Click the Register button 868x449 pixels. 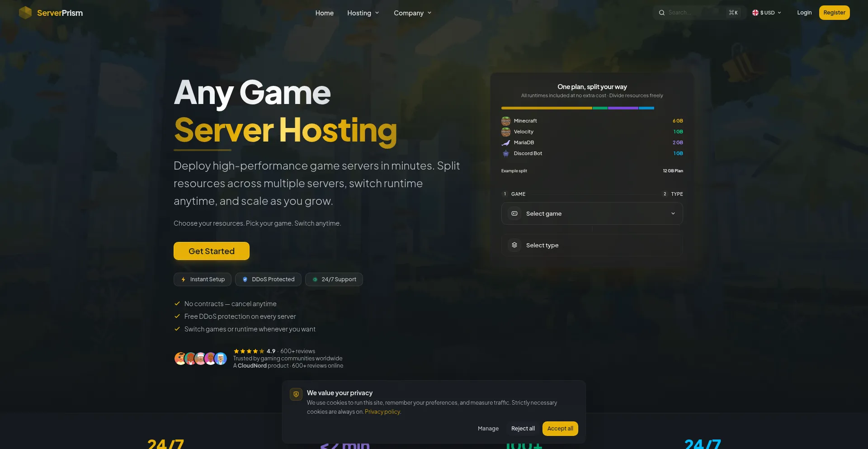click(835, 13)
